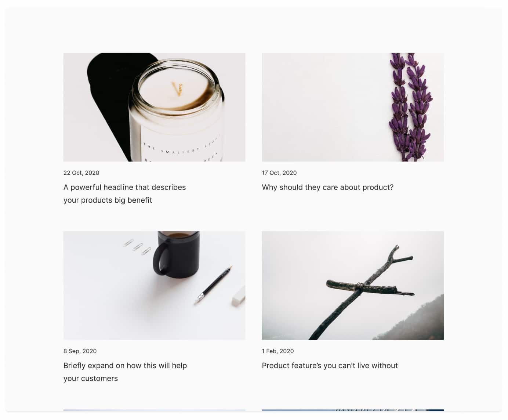Click 'Why should they care about product?' title
The height and width of the screenshot is (420, 508).
click(327, 187)
